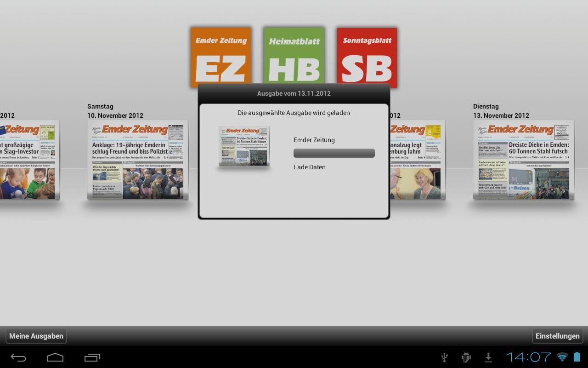Click the 'Lade Daten' status text
The image size is (588, 368).
click(310, 167)
